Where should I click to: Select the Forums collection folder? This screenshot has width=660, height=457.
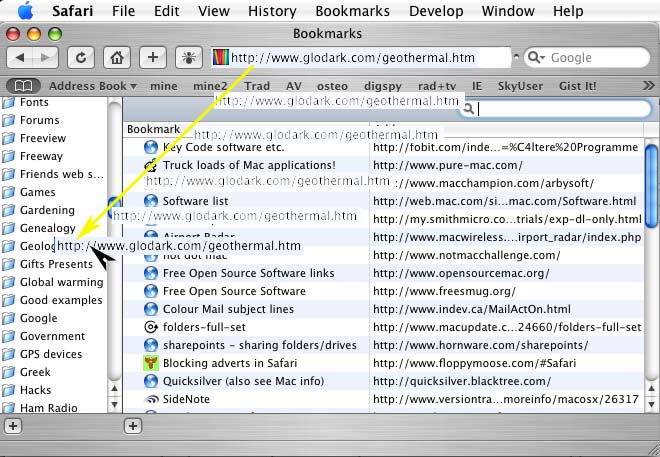31,120
